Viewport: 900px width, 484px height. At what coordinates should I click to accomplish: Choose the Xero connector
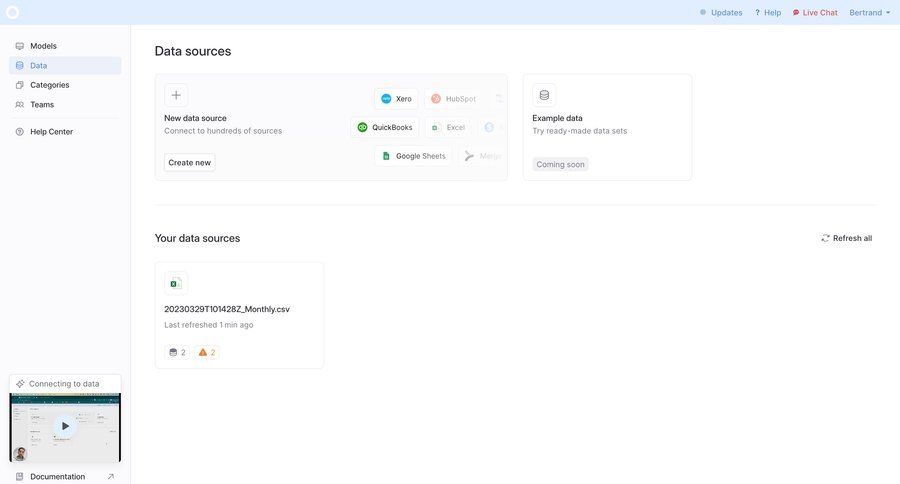[x=397, y=99]
